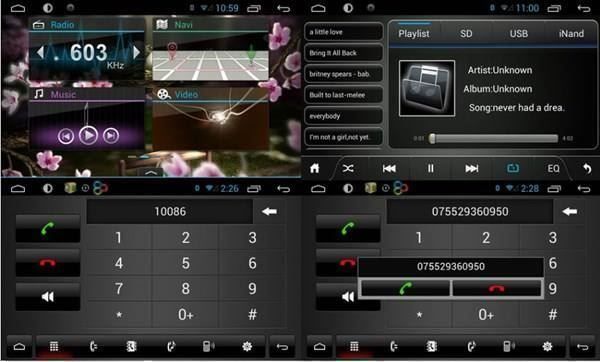The width and height of the screenshot is (600, 362).
Task: Open Bluetooth settings gear on the 10086 dialer bottom bar
Action: pos(247,347)
